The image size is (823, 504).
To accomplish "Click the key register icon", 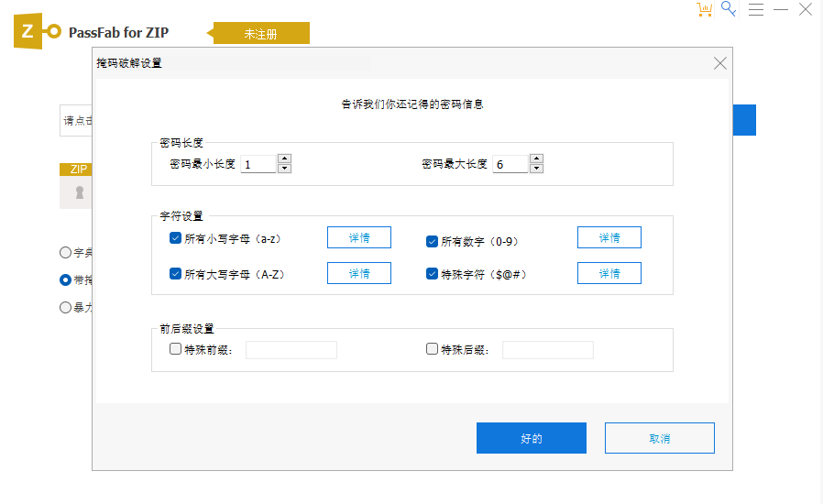I will click(729, 8).
